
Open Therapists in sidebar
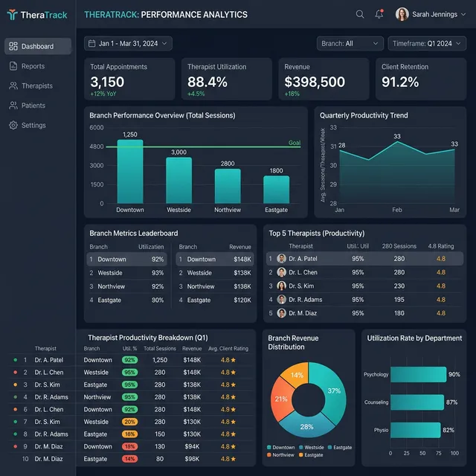tap(38, 86)
